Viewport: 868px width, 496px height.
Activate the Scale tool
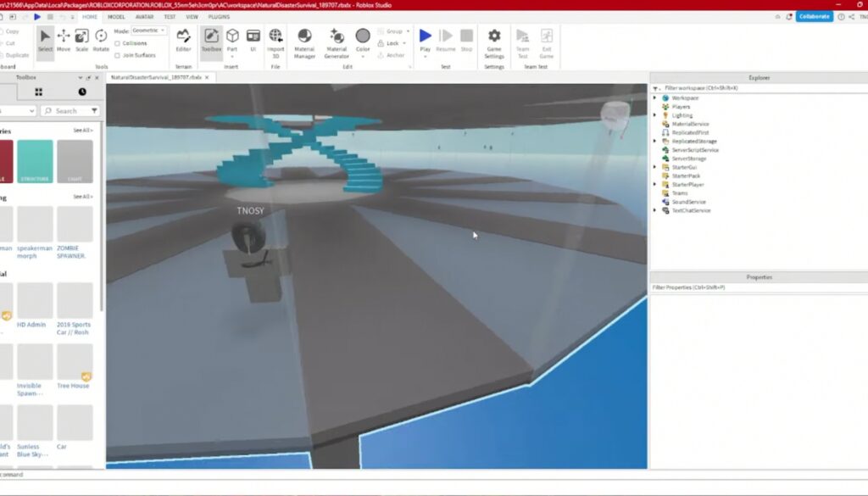tap(82, 41)
